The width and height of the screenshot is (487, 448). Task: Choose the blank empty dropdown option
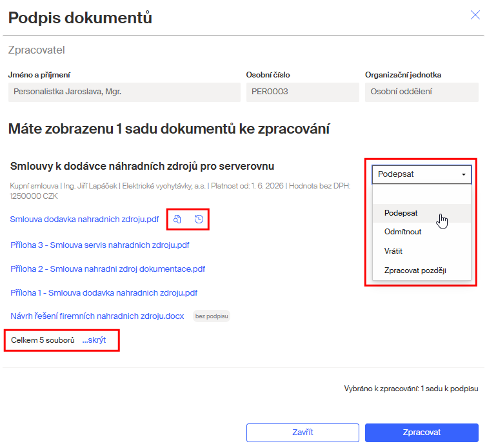(x=422, y=194)
